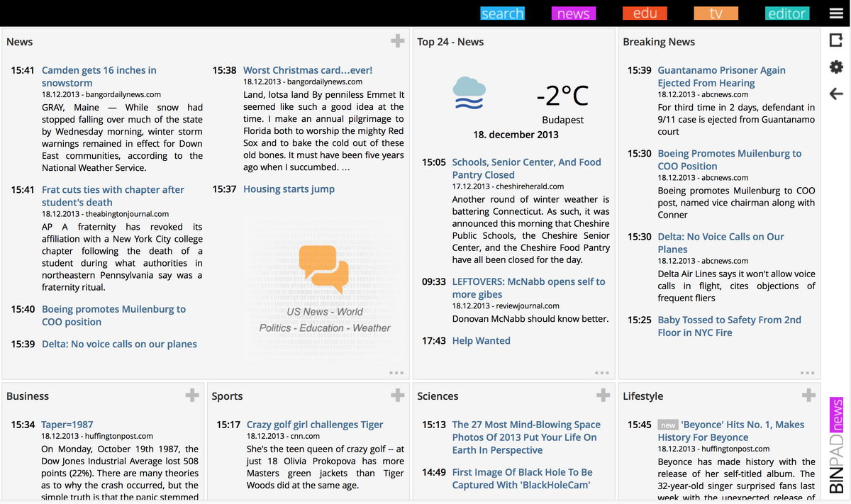Open the hamburger menu icon

pos(836,13)
